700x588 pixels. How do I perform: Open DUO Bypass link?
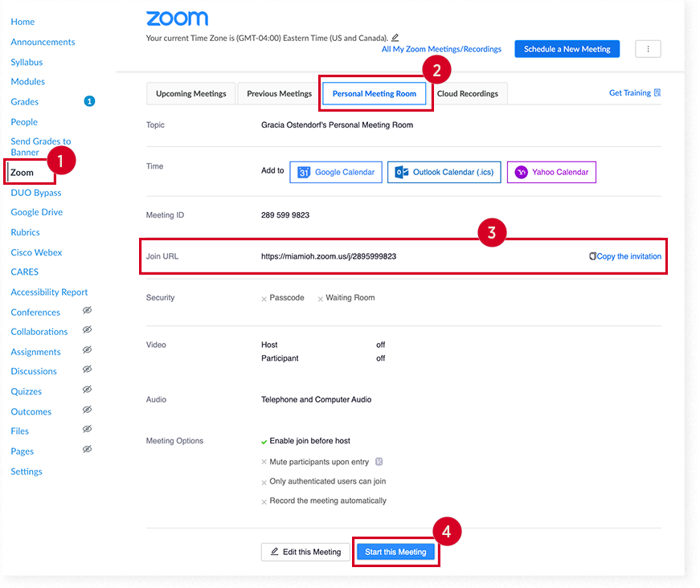[x=36, y=193]
